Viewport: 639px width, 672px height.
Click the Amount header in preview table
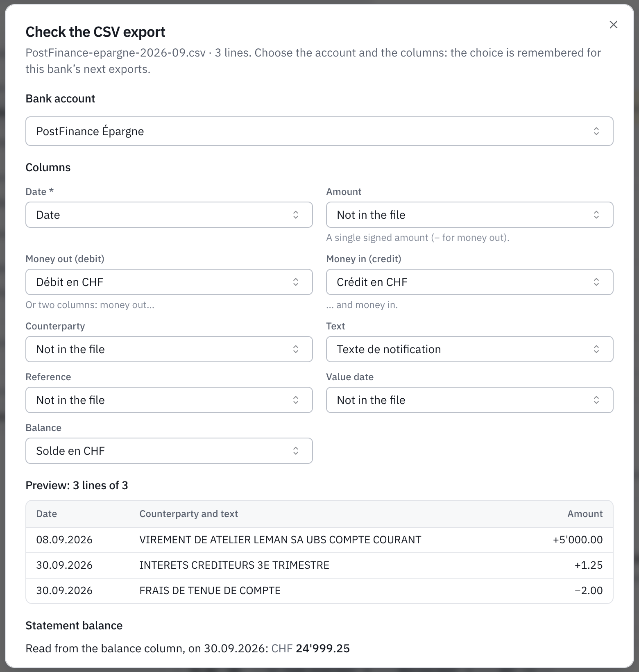click(585, 514)
